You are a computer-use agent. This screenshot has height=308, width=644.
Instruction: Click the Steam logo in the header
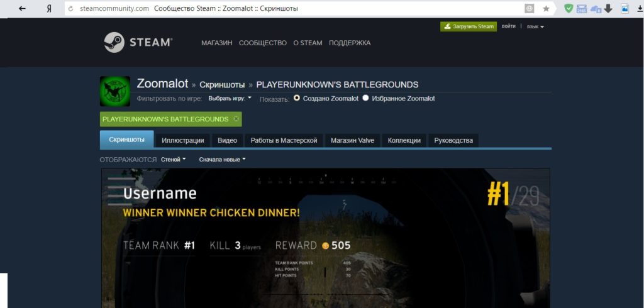tap(138, 42)
